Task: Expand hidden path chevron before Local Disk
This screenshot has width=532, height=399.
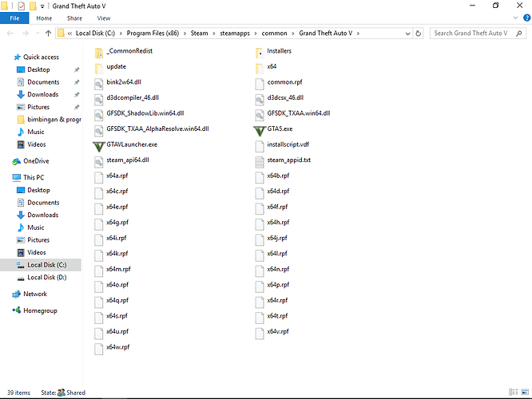Action: 69,34
